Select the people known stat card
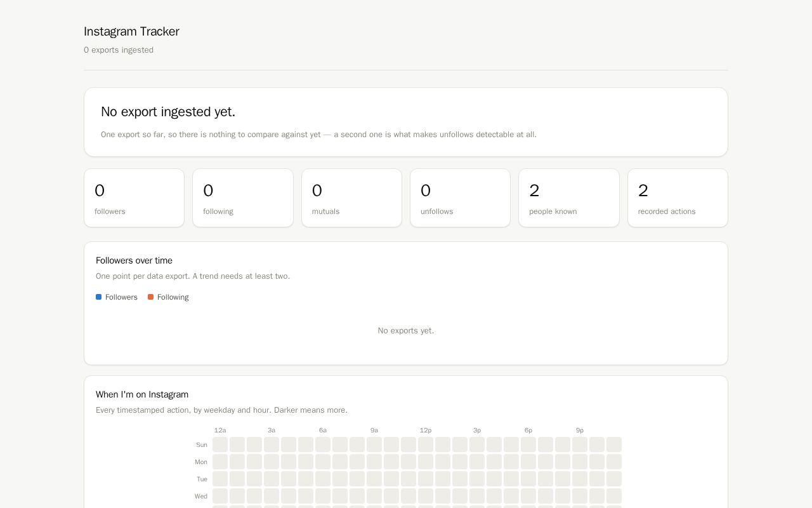 (x=569, y=197)
